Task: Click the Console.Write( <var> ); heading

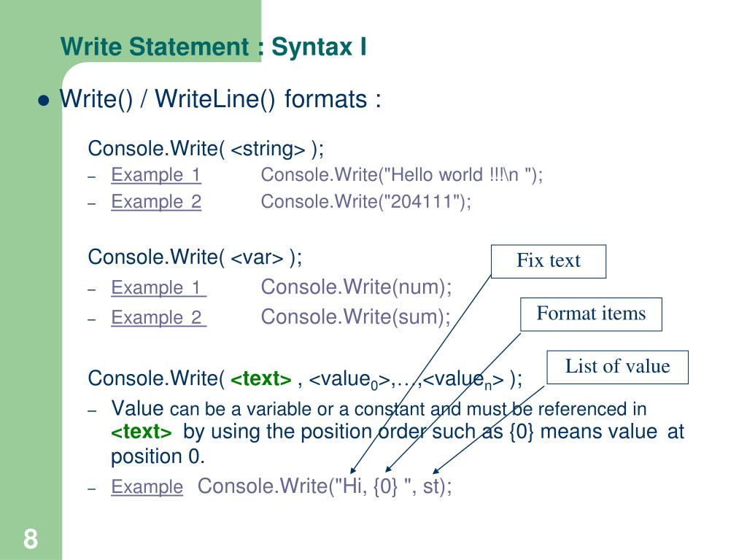Action: click(x=195, y=257)
